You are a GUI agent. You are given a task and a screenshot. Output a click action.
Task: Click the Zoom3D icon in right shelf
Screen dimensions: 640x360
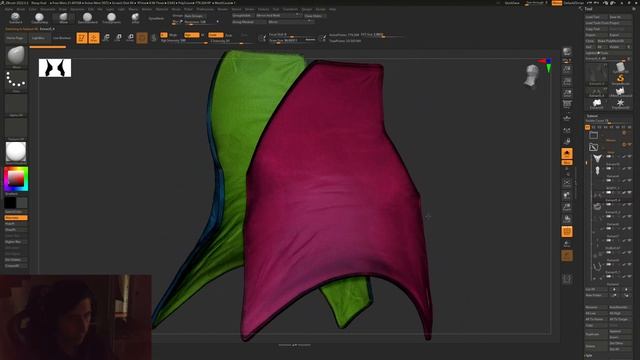tap(567, 207)
